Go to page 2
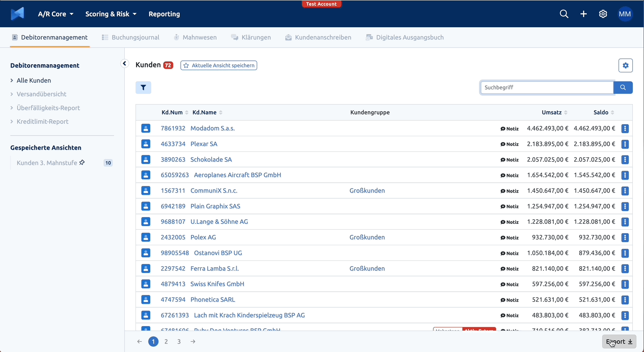The image size is (644, 352). point(166,342)
